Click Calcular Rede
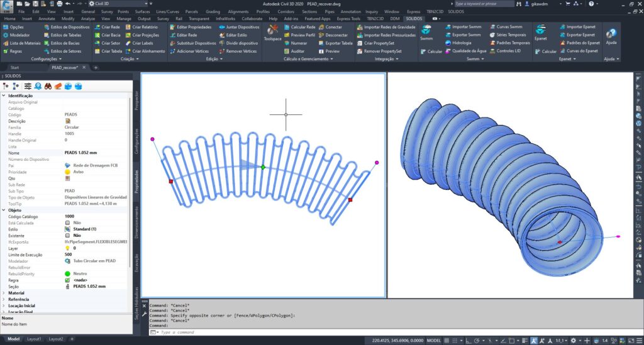Viewport: 644px width, 345px height. coord(299,27)
